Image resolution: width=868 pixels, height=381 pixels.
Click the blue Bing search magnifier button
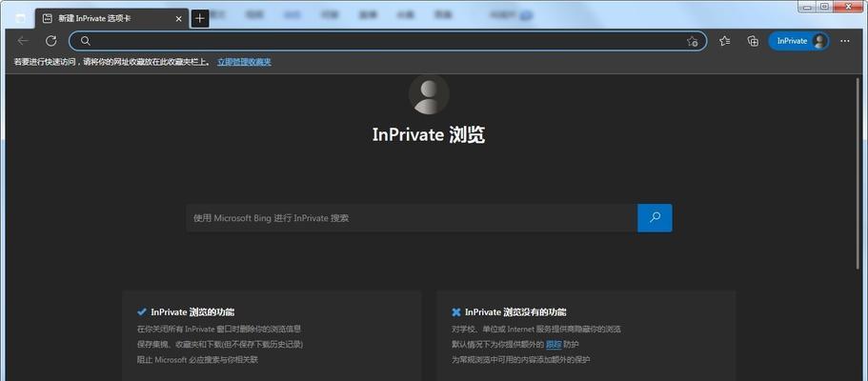click(655, 218)
